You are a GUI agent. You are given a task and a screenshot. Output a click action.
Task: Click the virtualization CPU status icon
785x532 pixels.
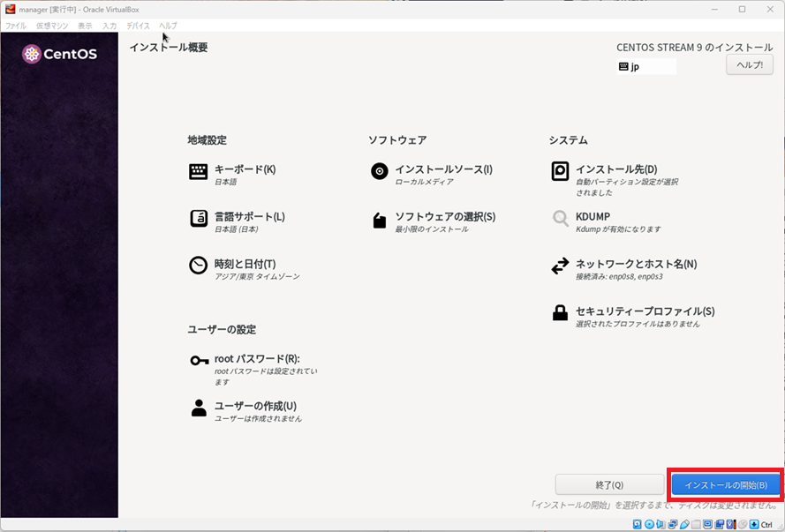point(731,524)
